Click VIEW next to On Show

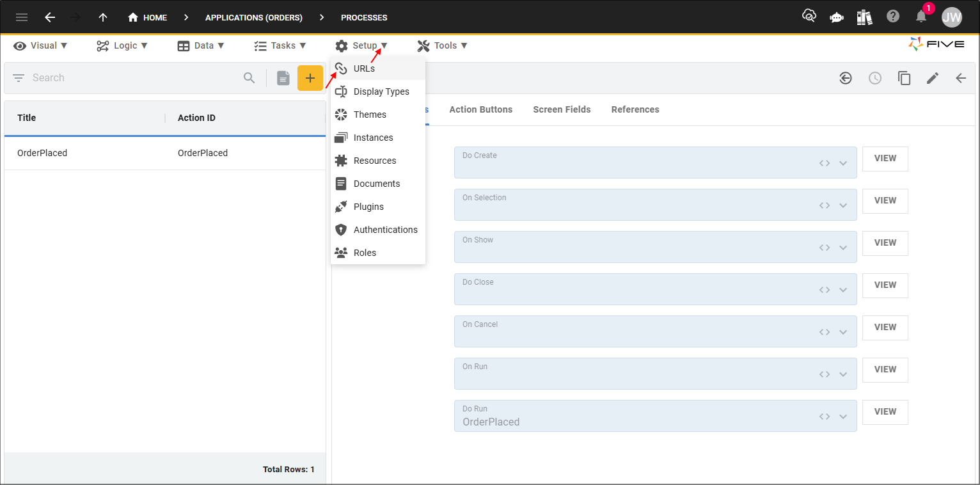[885, 243]
